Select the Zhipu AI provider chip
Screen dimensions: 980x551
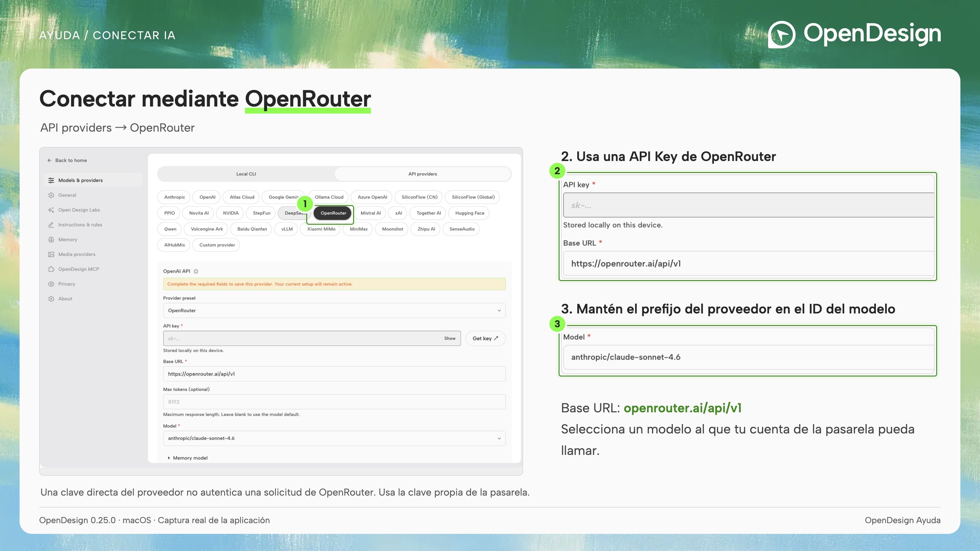click(x=426, y=229)
